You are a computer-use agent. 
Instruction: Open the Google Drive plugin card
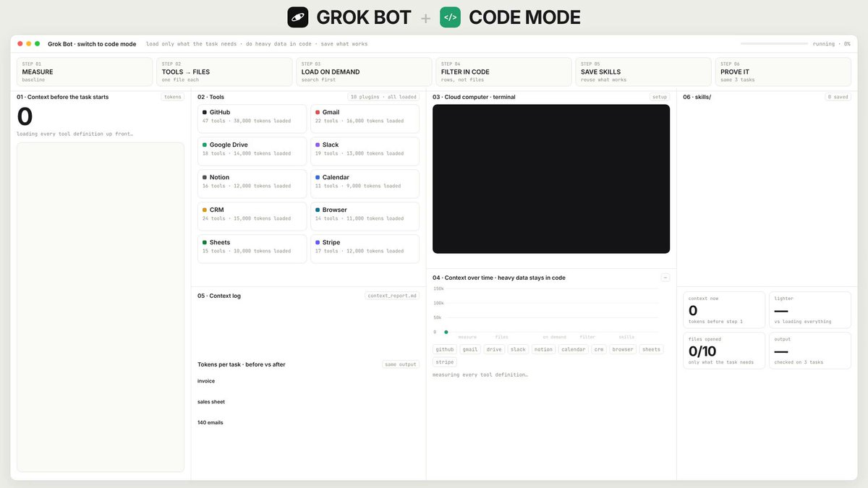(x=252, y=151)
